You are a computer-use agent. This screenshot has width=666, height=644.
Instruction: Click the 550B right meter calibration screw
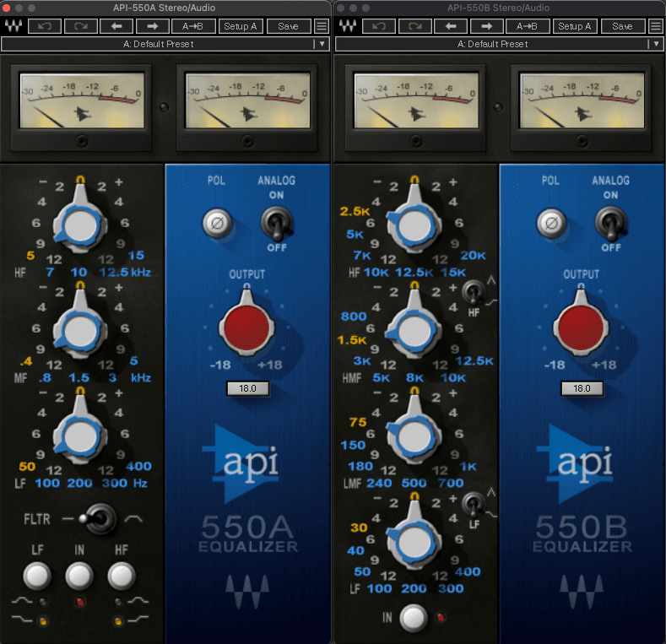[x=582, y=141]
